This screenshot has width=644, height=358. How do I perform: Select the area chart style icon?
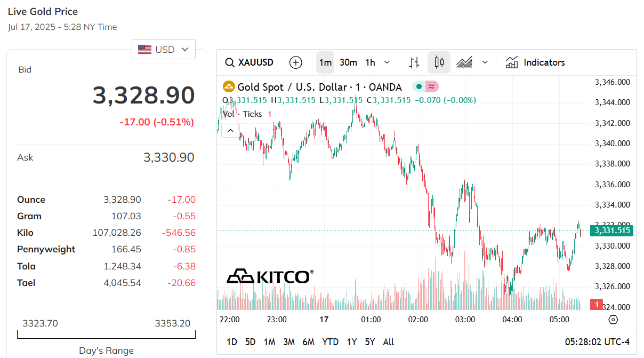coord(464,62)
